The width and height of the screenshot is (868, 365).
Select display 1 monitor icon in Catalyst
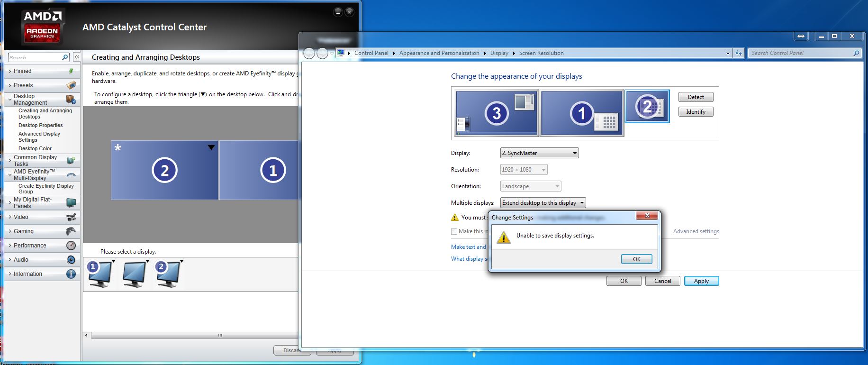click(x=100, y=274)
